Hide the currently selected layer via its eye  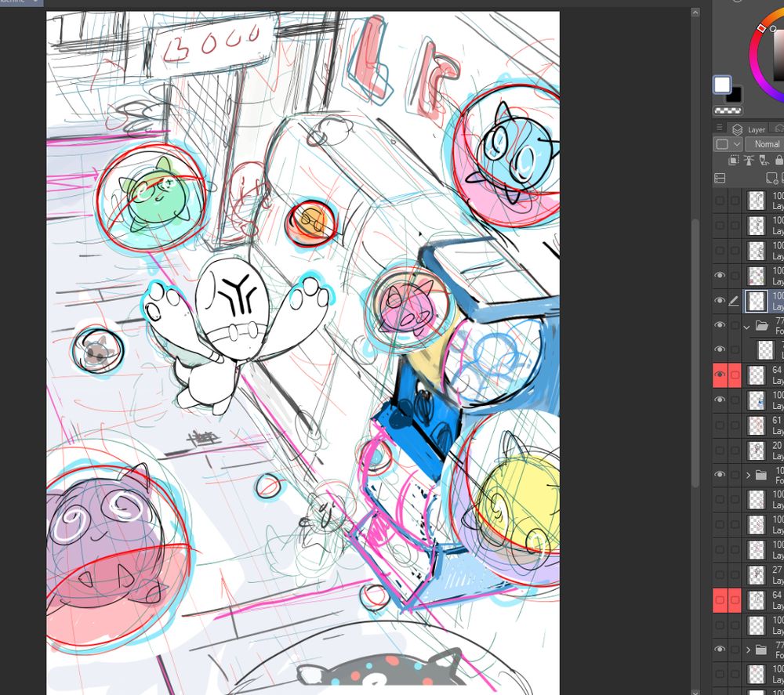coord(720,301)
